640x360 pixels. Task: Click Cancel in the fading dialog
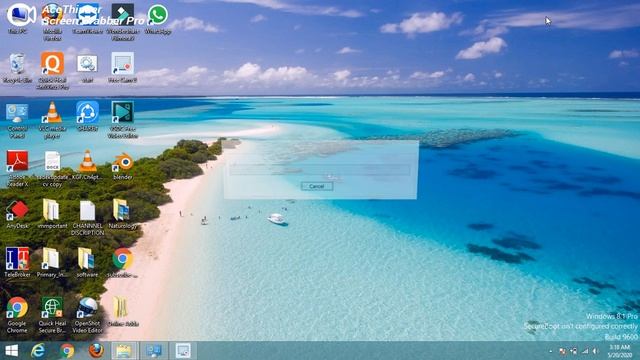[x=317, y=186]
